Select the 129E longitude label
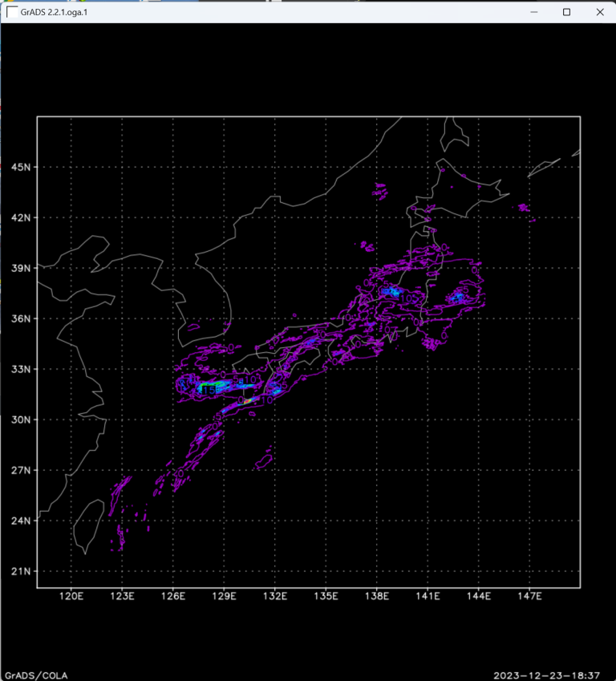This screenshot has width=616, height=681. click(224, 597)
